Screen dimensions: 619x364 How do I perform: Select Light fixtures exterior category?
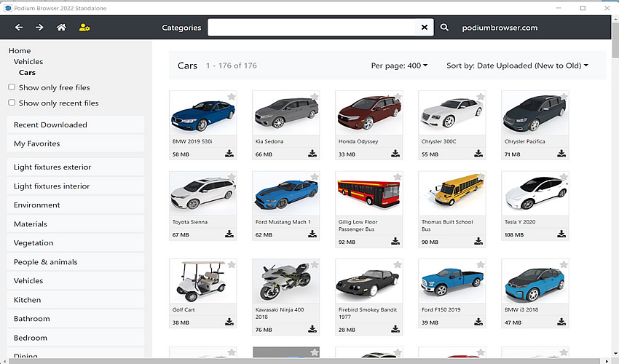tap(76, 167)
